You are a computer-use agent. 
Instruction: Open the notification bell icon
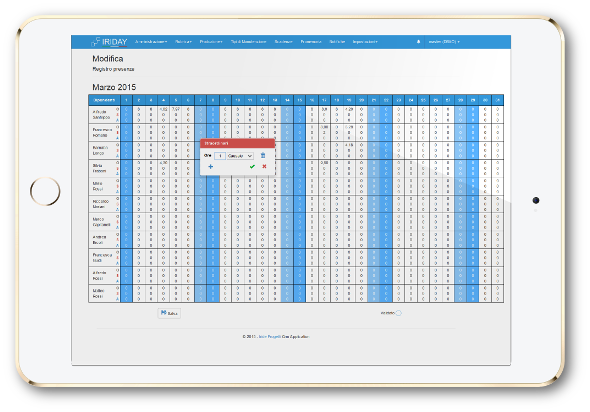click(418, 42)
